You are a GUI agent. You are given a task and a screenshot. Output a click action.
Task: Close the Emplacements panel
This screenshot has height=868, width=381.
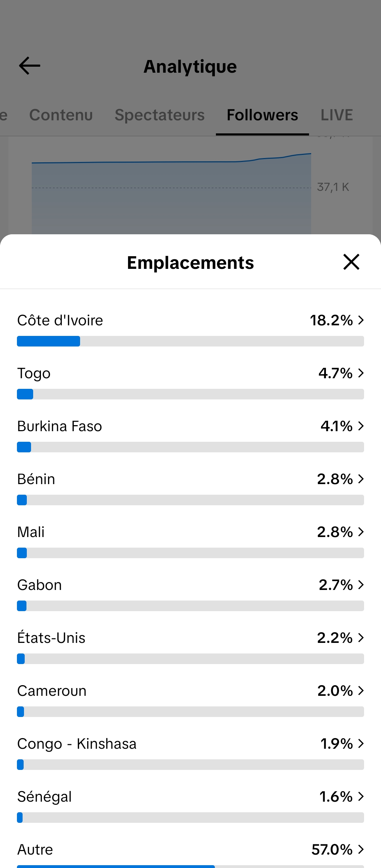click(351, 262)
